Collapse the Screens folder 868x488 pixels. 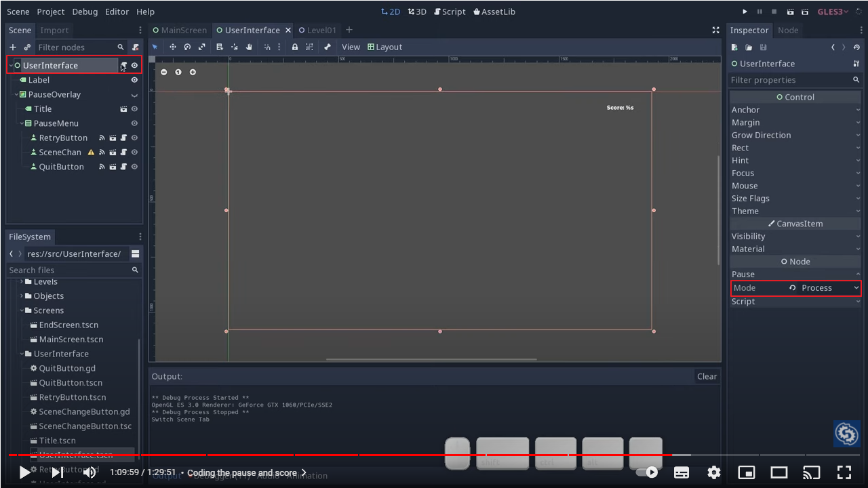tap(22, 310)
